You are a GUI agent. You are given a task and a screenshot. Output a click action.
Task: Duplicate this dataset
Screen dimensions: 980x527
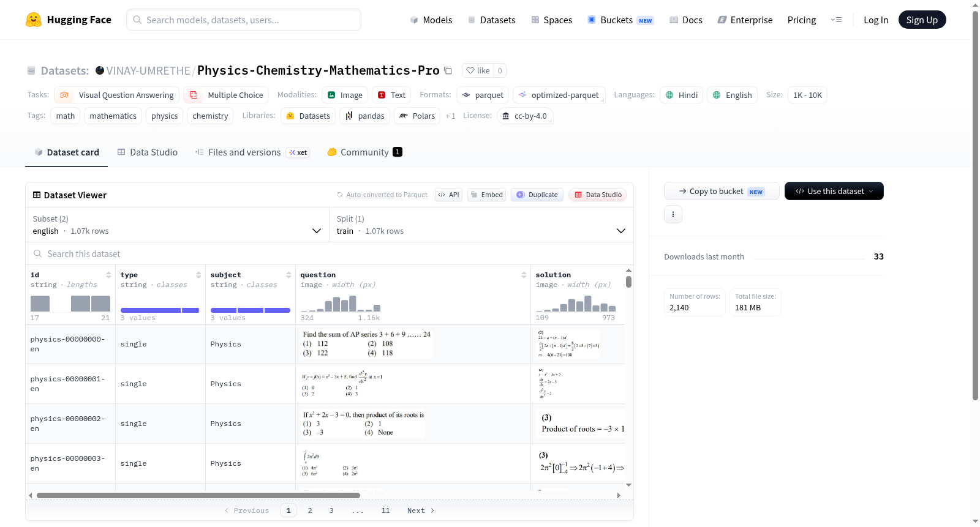(x=537, y=195)
